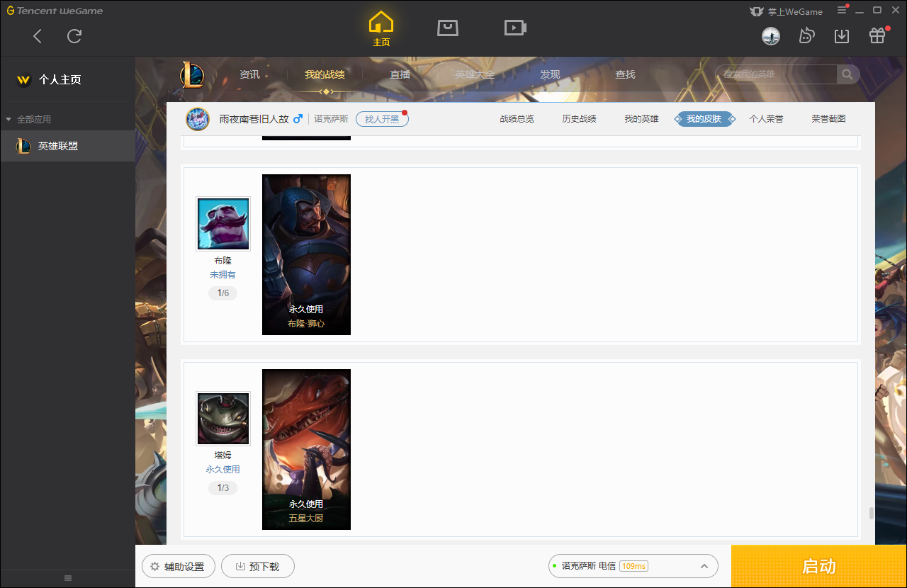Open the video live icon
The image size is (907, 588).
pos(515,28)
